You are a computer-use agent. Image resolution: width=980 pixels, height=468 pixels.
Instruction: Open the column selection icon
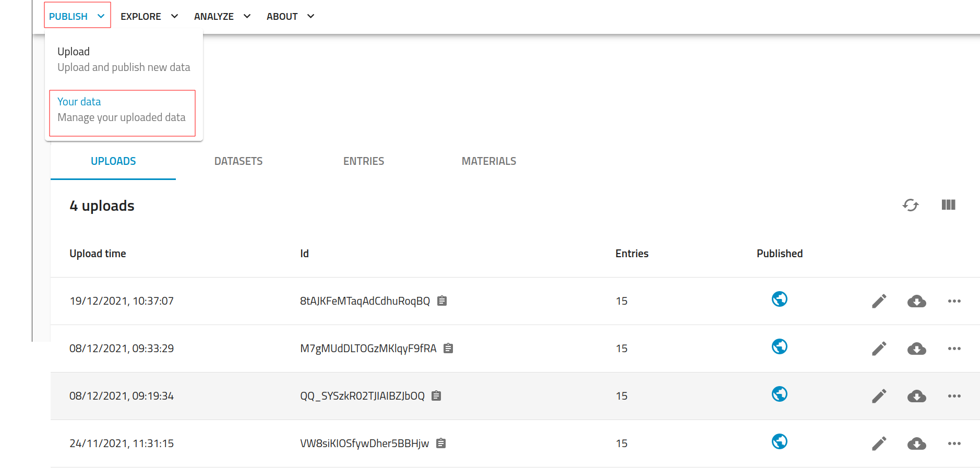coord(948,205)
